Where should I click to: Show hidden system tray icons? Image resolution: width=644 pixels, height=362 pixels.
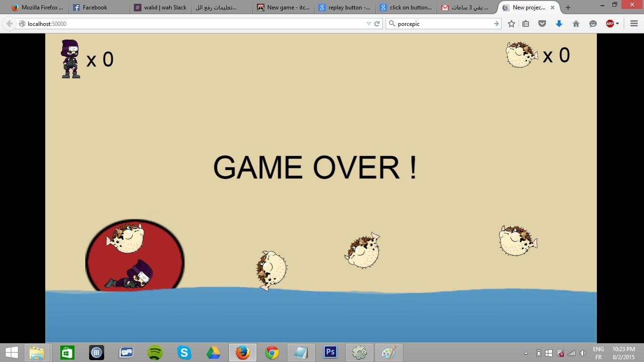tap(526, 353)
